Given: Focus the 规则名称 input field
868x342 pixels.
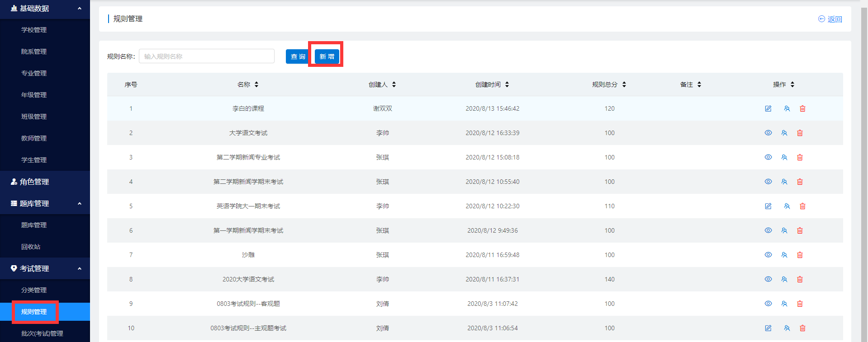Looking at the screenshot, I should point(207,56).
